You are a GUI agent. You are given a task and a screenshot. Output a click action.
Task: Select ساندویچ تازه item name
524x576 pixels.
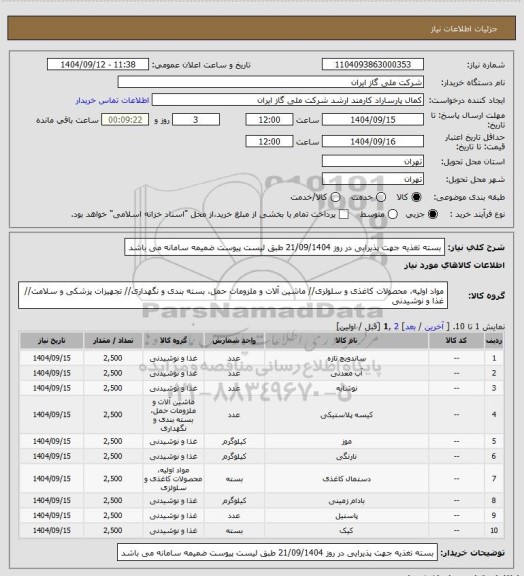(x=346, y=358)
